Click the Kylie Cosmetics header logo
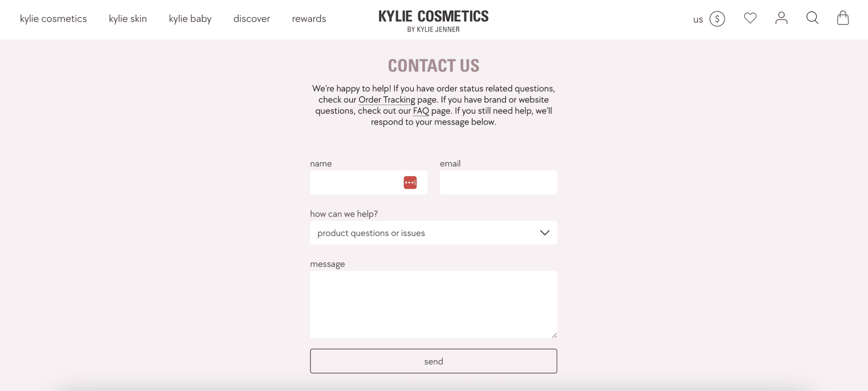Image resolution: width=868 pixels, height=391 pixels. pos(433,19)
